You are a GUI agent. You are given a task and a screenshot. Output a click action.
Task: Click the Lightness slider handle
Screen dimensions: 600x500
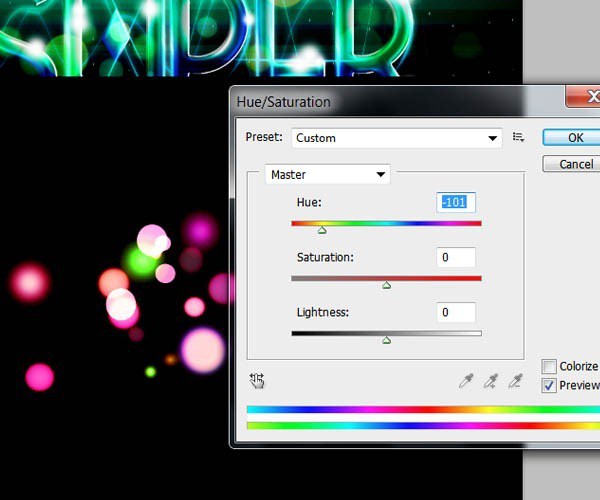pos(386,340)
